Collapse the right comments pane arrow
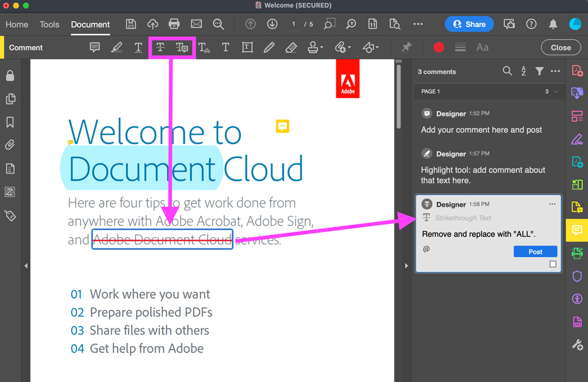 pyautogui.click(x=406, y=265)
